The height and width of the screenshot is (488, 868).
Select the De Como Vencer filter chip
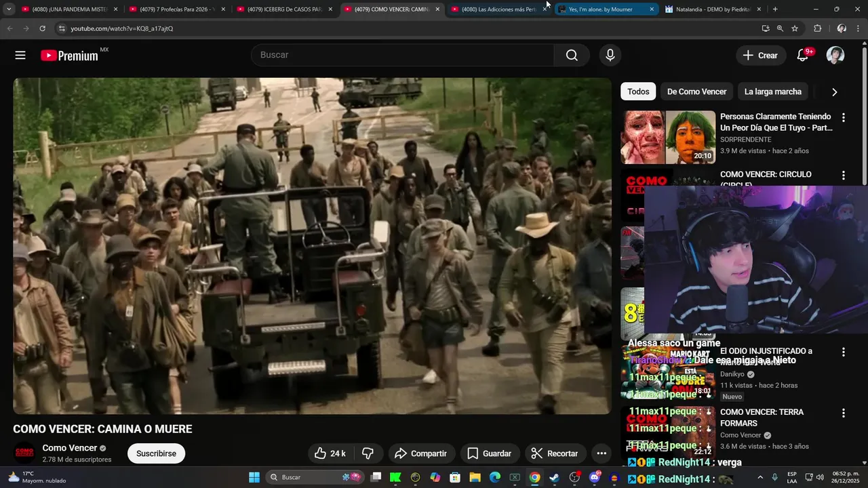(x=696, y=91)
